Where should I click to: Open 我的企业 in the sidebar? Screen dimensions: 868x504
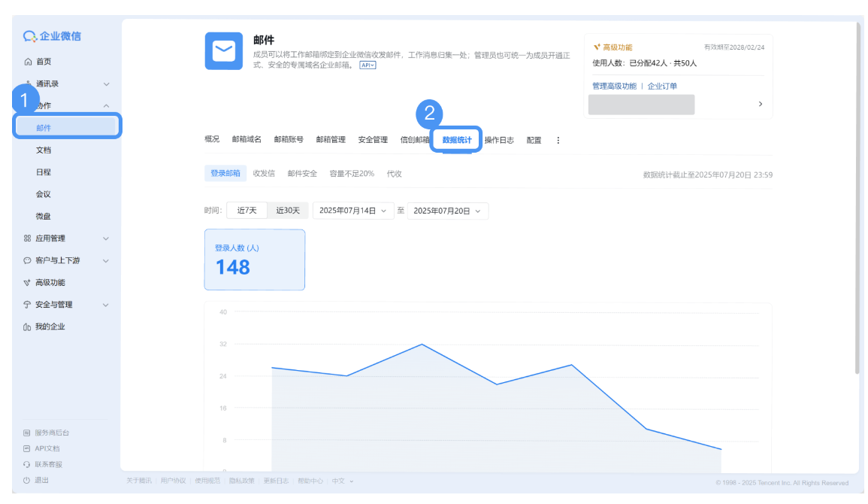[50, 326]
